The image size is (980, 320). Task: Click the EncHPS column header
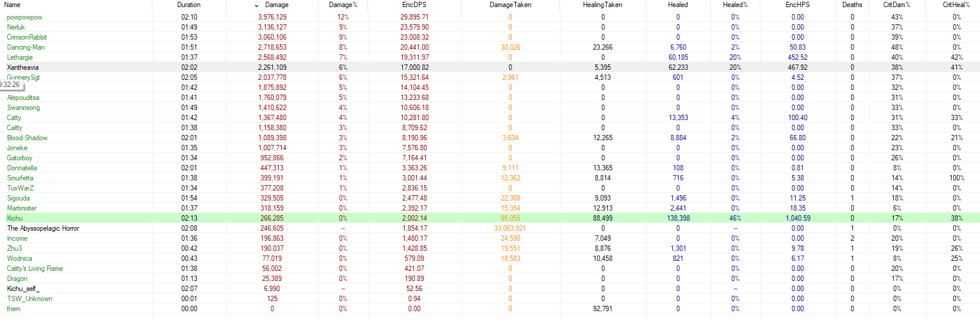[x=797, y=5]
